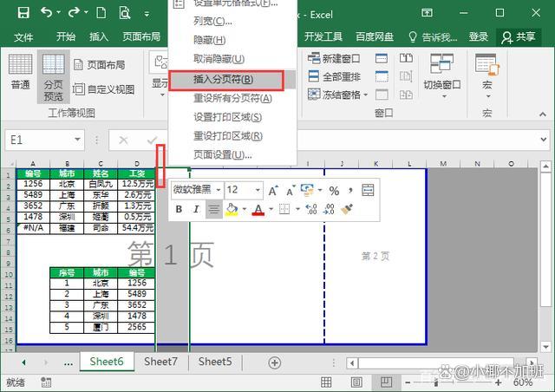Toggle Bold in the mini toolbar
Screen dimensions: 555x392
180,209
